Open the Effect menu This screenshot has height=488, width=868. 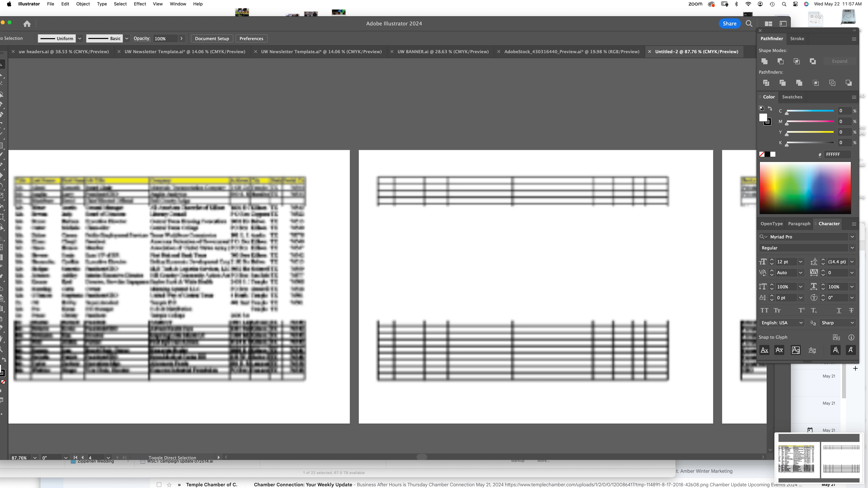pyautogui.click(x=140, y=4)
